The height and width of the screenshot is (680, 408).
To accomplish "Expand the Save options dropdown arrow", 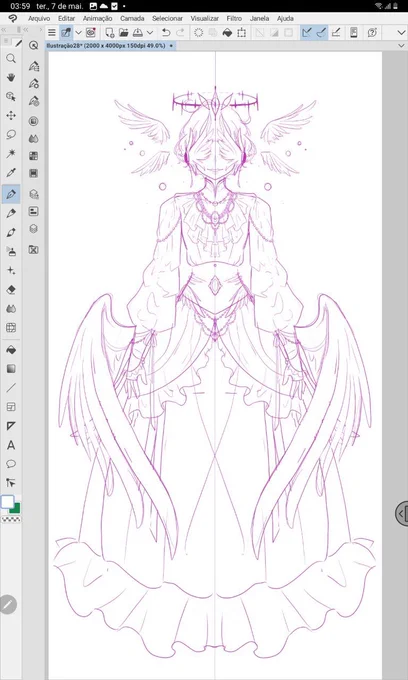I will click(x=150, y=32).
